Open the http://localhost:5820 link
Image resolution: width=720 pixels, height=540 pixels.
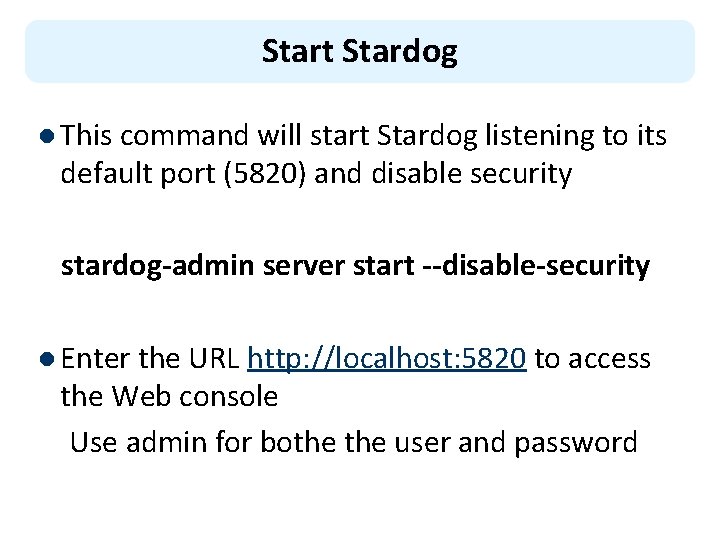pos(387,359)
